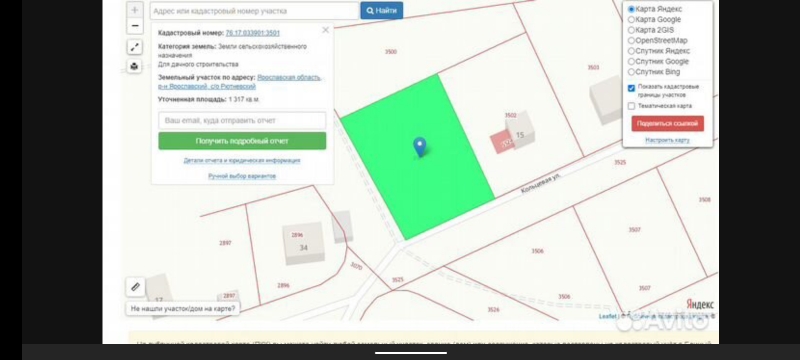Select Карта Яндекс radio option
The image size is (800, 360).
click(631, 9)
